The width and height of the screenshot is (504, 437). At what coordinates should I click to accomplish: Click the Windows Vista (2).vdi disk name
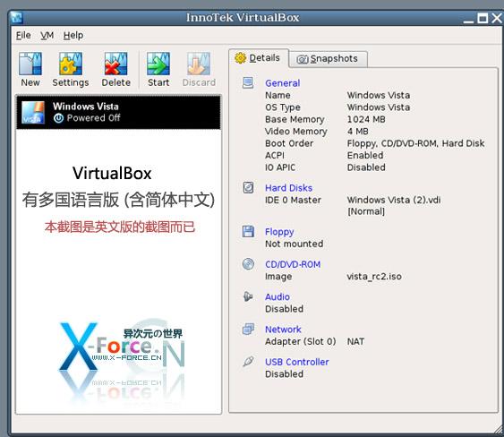click(x=394, y=200)
